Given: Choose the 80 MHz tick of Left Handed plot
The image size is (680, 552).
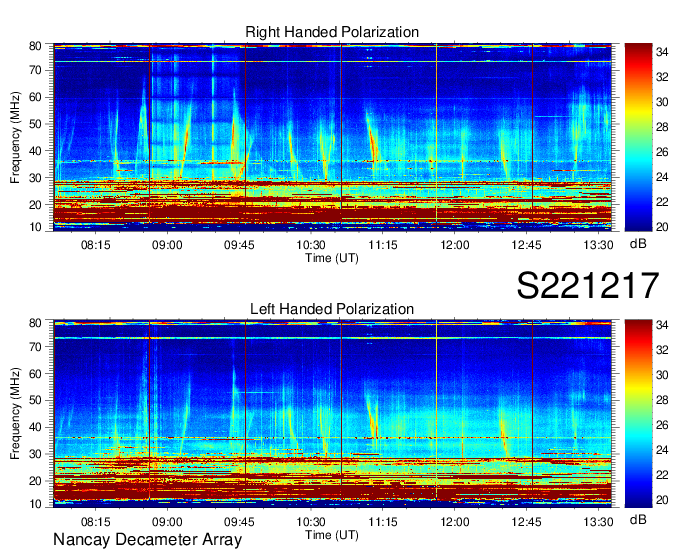Looking at the screenshot, I should 35,323.
